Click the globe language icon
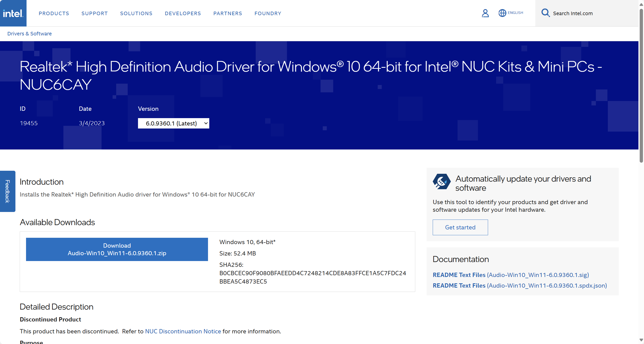The image size is (644, 344). pos(502,13)
